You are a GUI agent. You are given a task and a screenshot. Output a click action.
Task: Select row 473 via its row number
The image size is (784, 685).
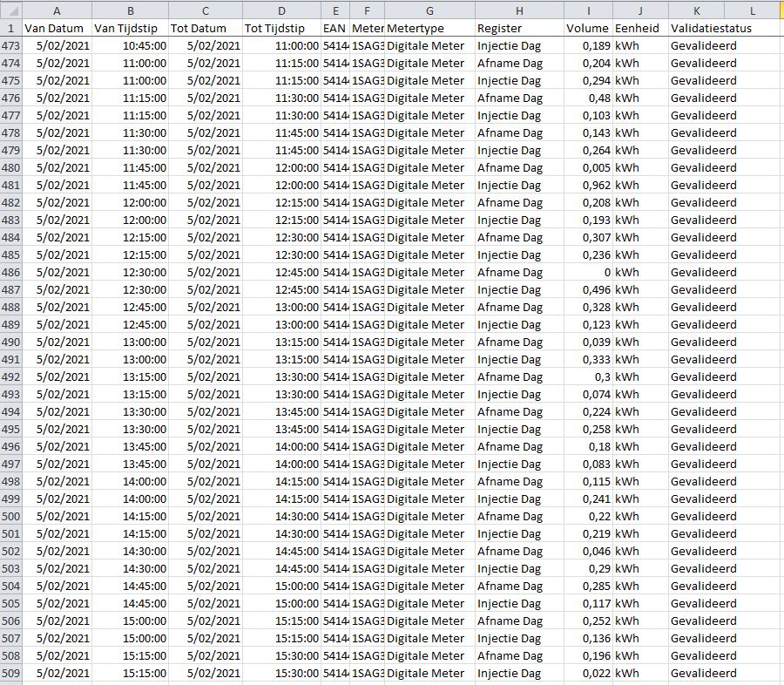click(x=10, y=45)
